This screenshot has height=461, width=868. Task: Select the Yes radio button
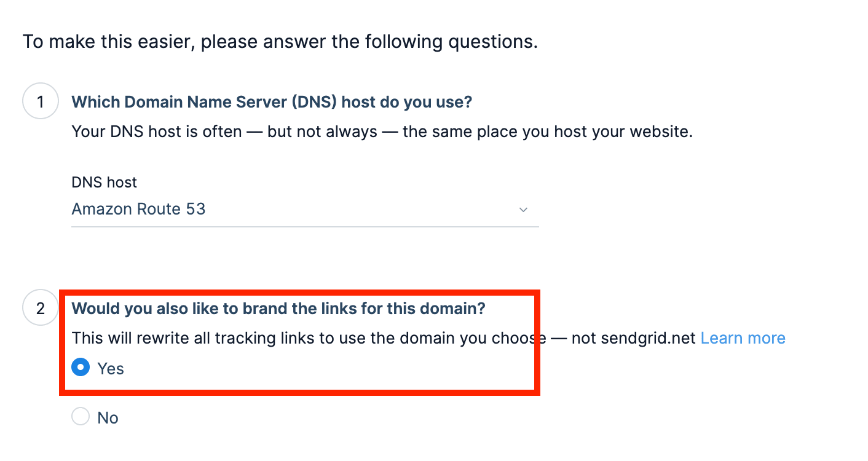[x=81, y=368]
